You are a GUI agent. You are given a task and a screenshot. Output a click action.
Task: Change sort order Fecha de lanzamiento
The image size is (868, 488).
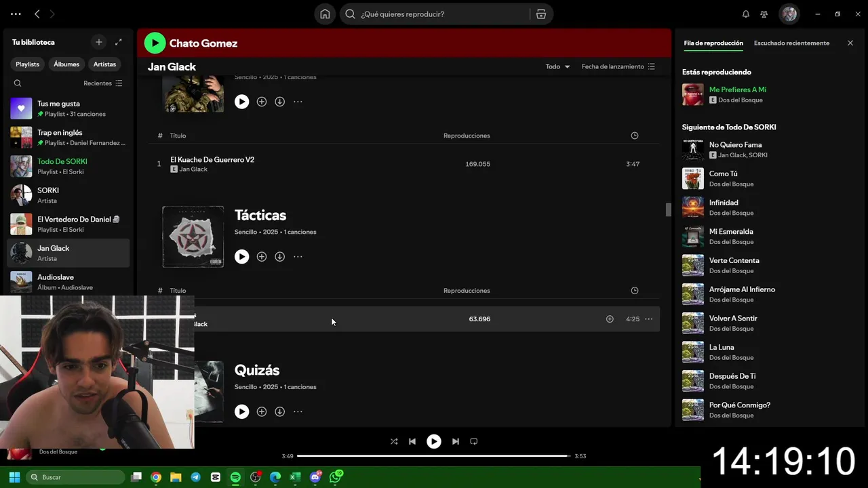pos(618,66)
